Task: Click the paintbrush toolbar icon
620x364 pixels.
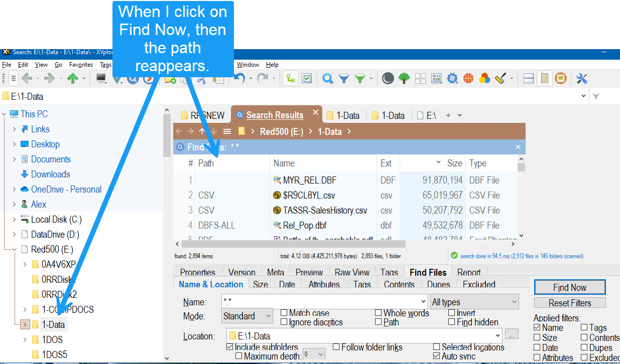Action: click(x=501, y=79)
